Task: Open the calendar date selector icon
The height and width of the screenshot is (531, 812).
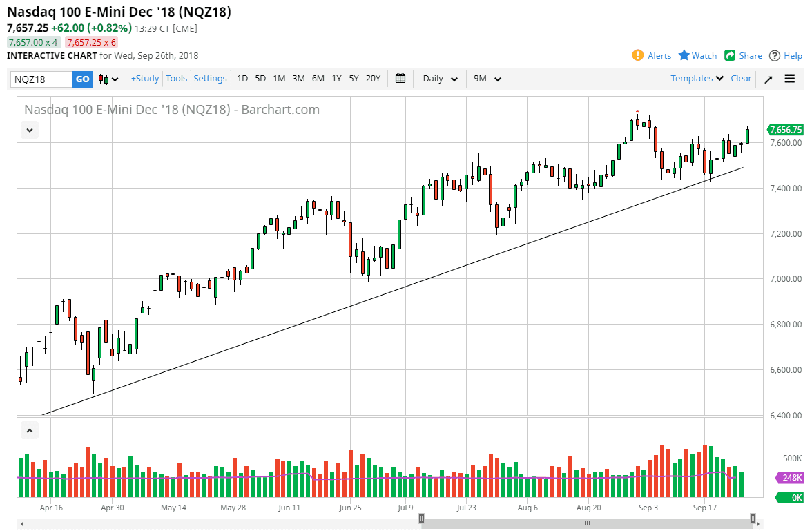Action: [x=400, y=79]
